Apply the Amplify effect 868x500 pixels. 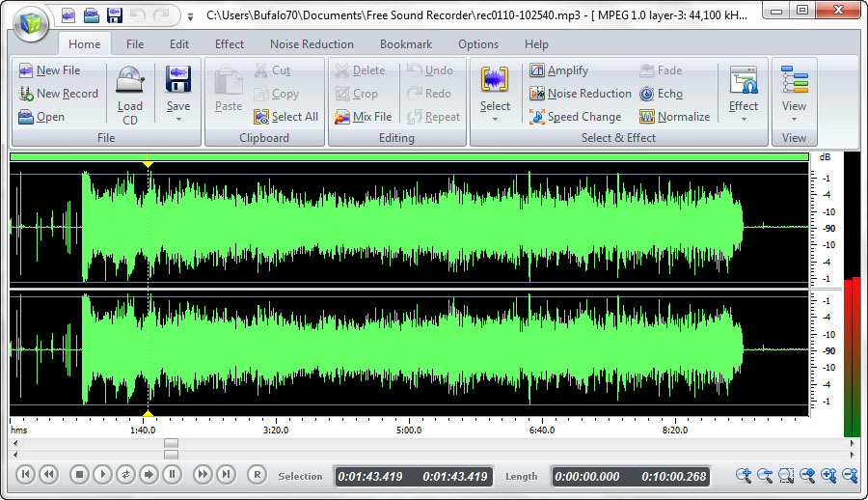(559, 70)
